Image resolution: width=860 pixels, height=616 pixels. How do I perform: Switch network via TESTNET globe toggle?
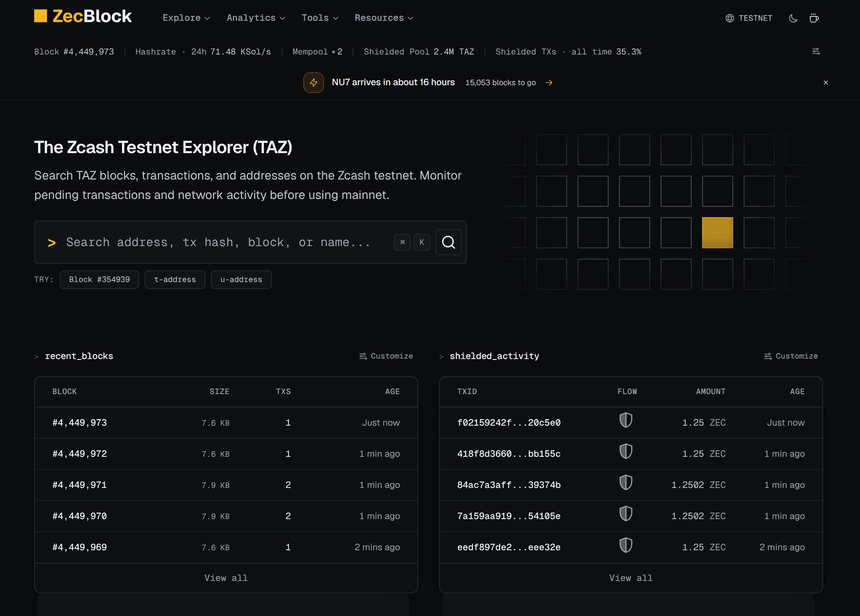pyautogui.click(x=749, y=18)
